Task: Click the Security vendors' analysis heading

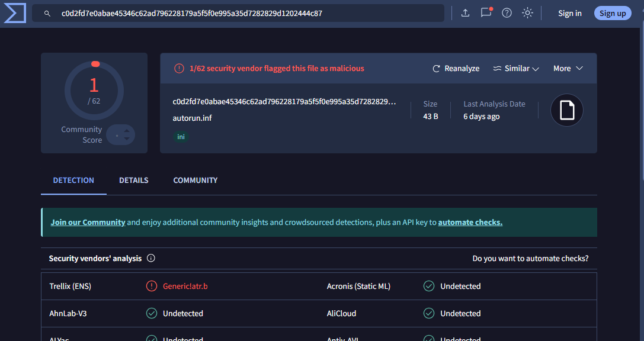Action: coord(95,259)
